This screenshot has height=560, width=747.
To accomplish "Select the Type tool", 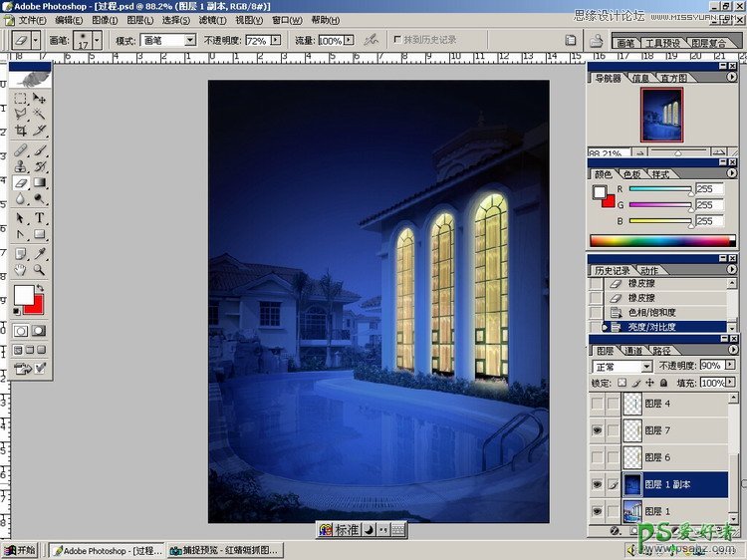I will 40,217.
